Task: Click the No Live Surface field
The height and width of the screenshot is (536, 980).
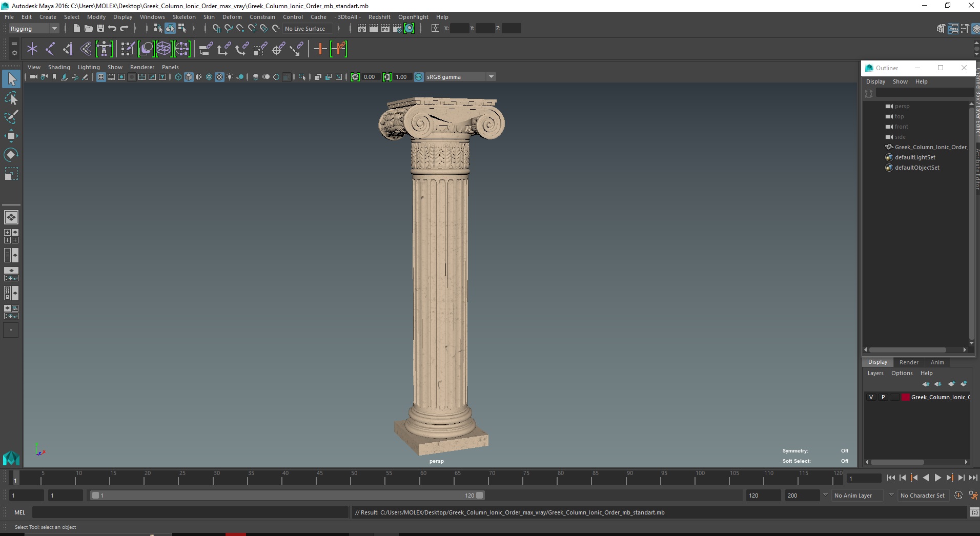Action: point(308,29)
